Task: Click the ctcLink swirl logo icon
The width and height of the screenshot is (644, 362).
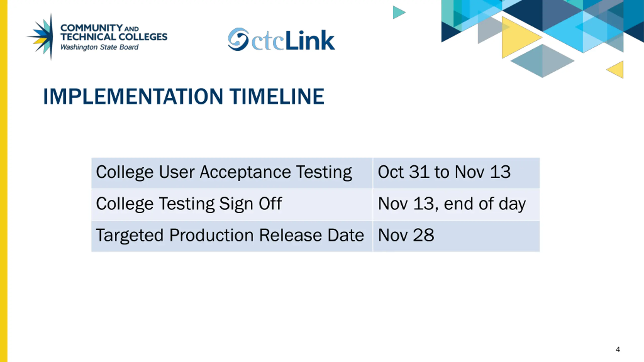Action: coord(238,39)
